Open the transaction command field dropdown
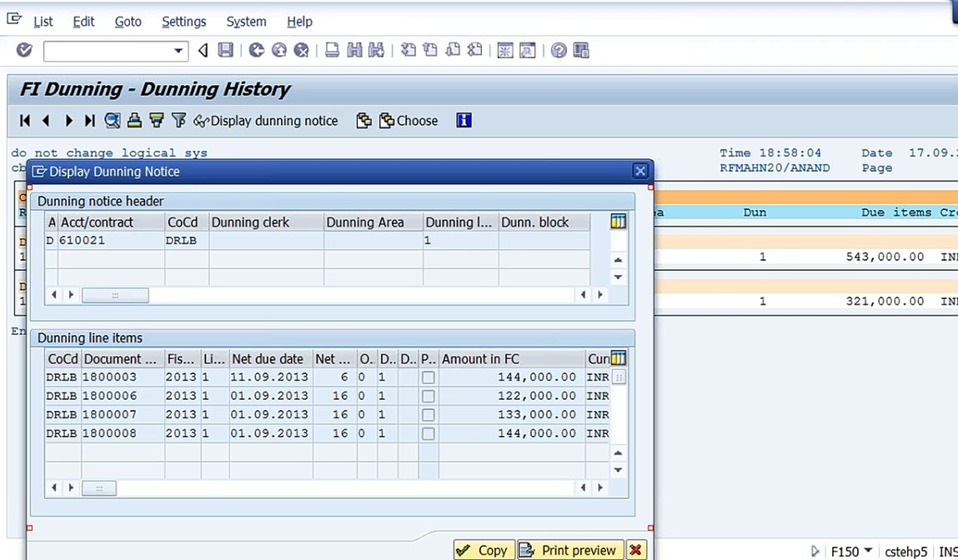The height and width of the screenshot is (560, 958). (178, 51)
